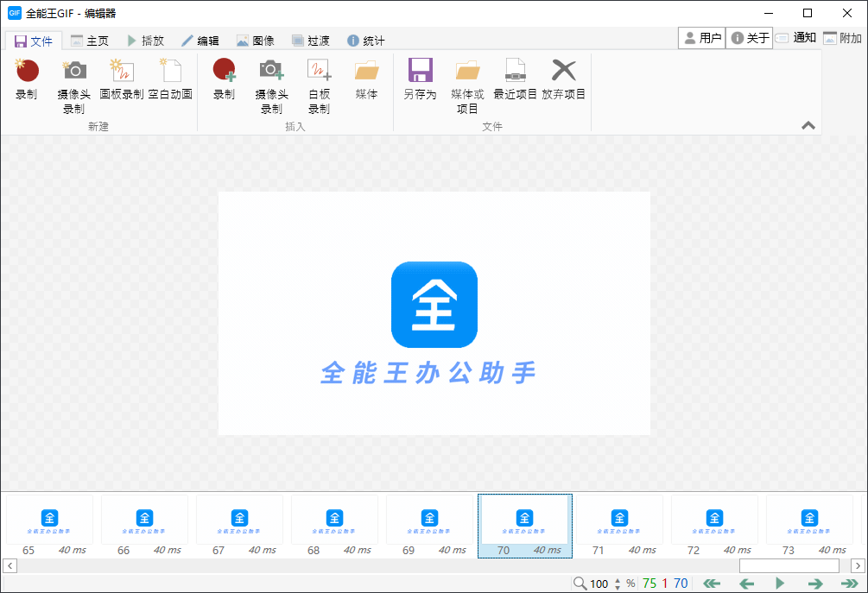This screenshot has height=593, width=868.
Task: Discard the current project (放弃项目)
Action: [x=562, y=84]
